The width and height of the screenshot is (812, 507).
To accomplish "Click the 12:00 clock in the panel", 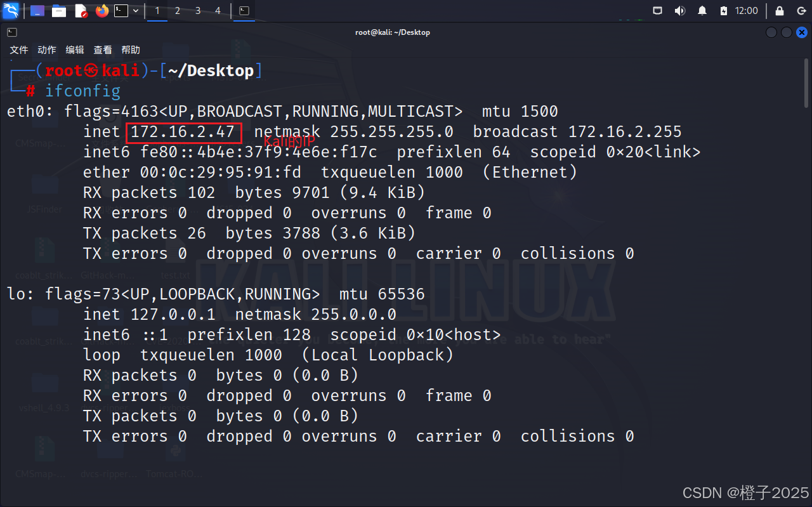I will click(x=747, y=11).
